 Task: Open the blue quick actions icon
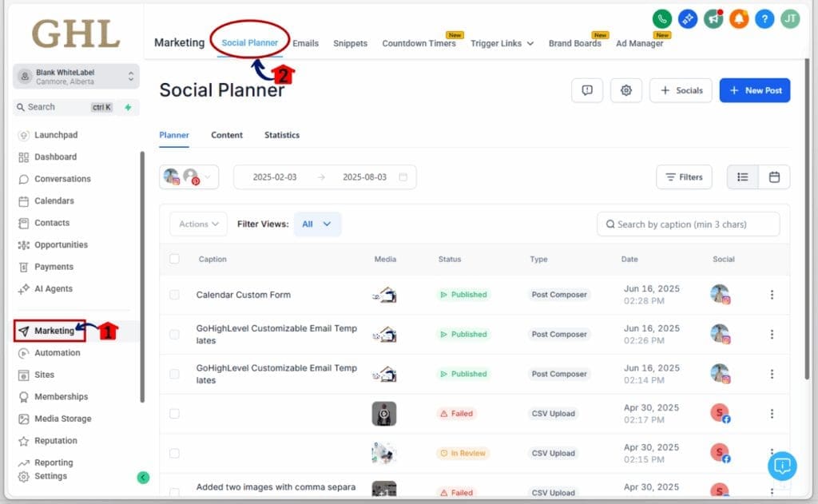[688, 19]
